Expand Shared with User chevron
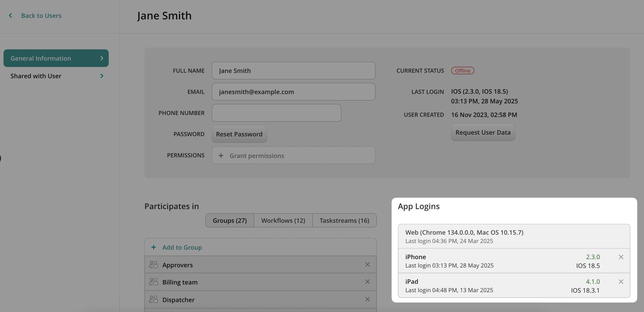 (102, 76)
